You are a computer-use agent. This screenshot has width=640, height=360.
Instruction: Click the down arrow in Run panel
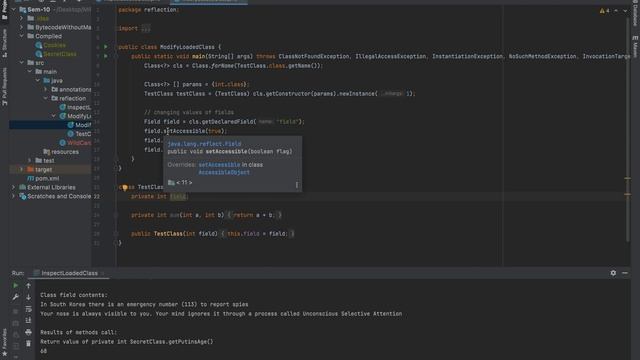click(x=28, y=297)
